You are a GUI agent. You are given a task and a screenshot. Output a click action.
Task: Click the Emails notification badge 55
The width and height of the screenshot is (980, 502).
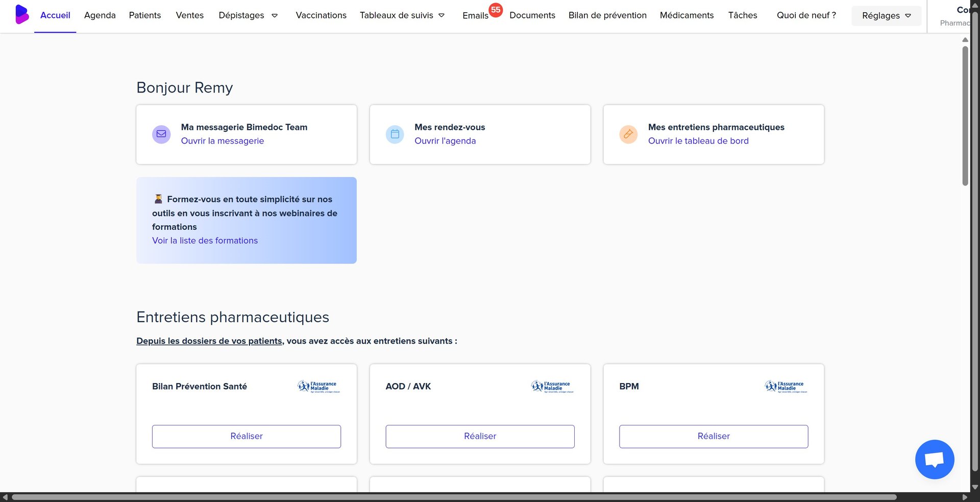(x=495, y=10)
